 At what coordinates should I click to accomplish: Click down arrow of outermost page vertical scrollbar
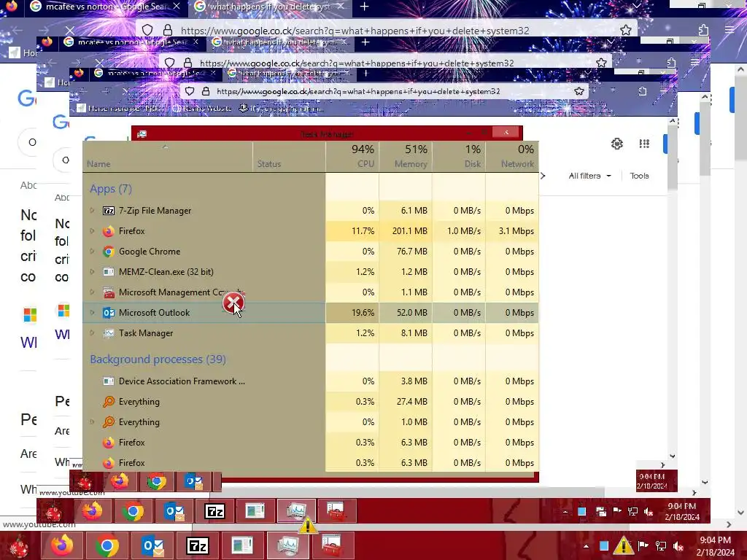coord(741,513)
